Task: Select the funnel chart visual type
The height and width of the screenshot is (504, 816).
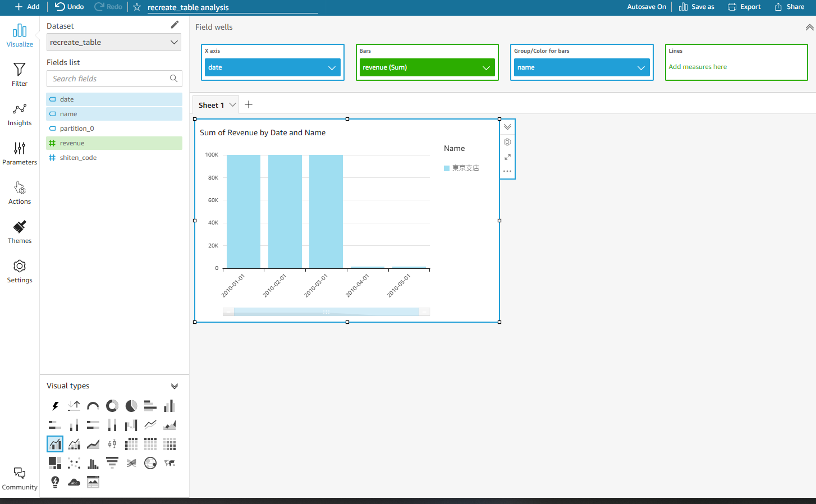Action: click(112, 463)
